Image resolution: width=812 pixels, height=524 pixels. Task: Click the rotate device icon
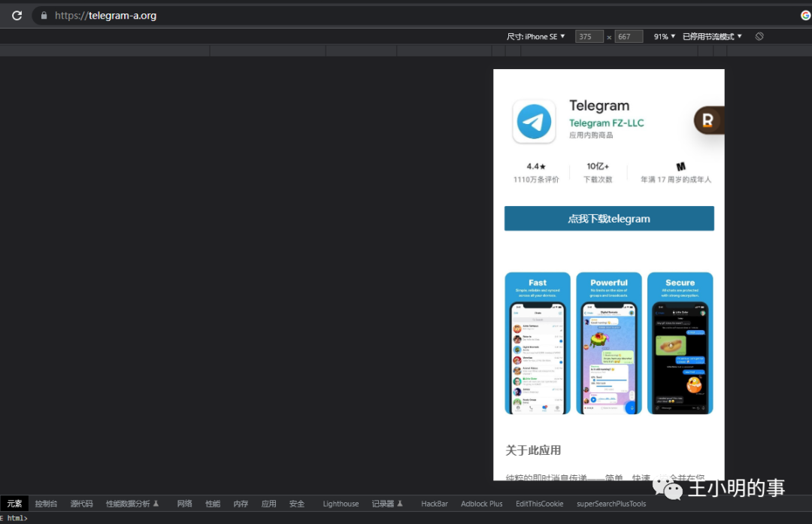pyautogui.click(x=759, y=36)
